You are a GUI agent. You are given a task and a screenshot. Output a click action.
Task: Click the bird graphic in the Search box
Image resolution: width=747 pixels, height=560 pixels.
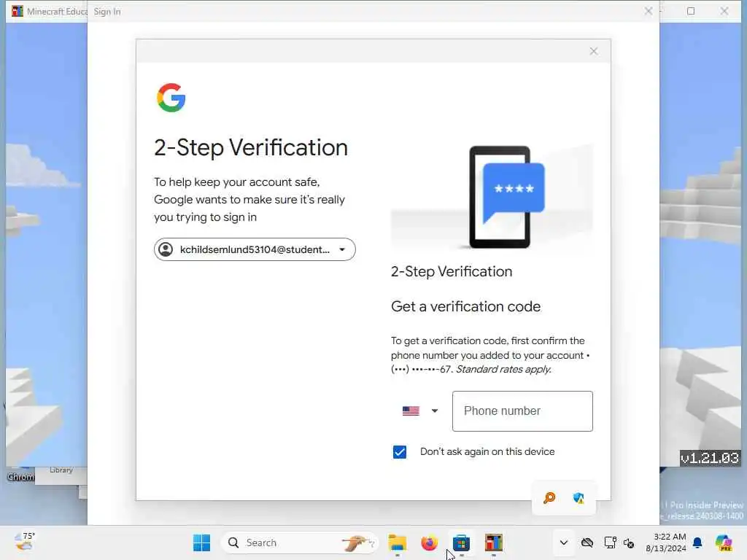[x=357, y=542]
